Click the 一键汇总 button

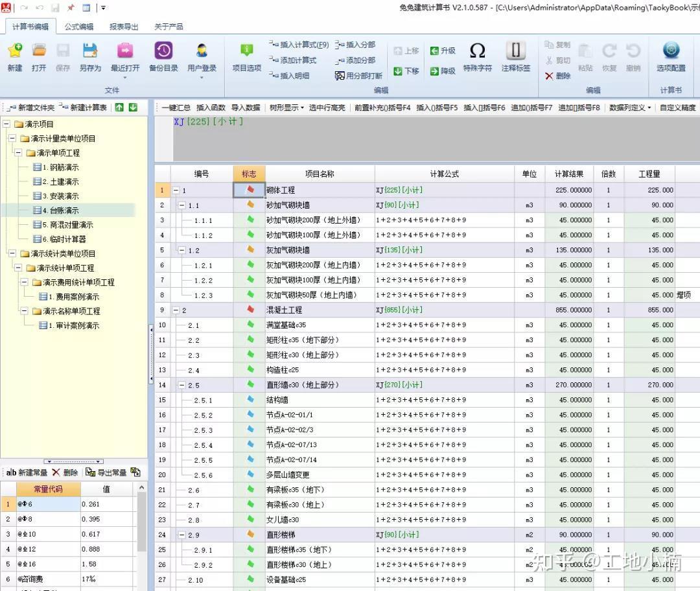(176, 108)
